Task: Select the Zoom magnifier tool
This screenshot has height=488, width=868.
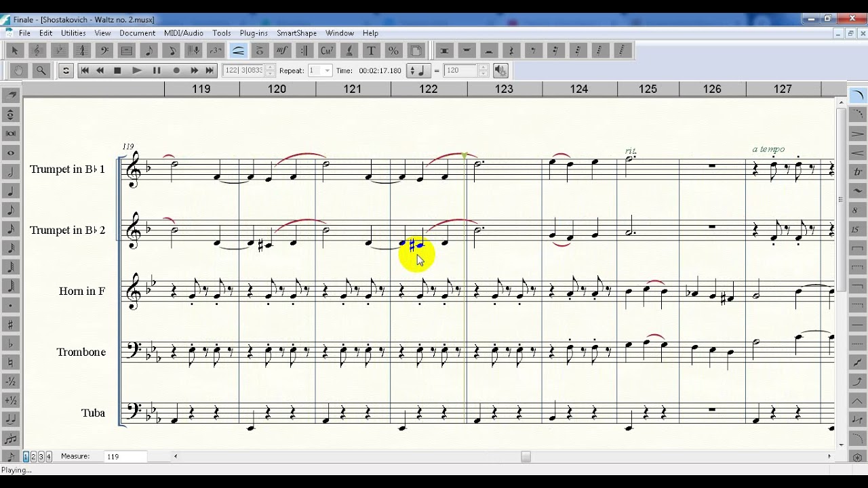Action: coord(41,70)
